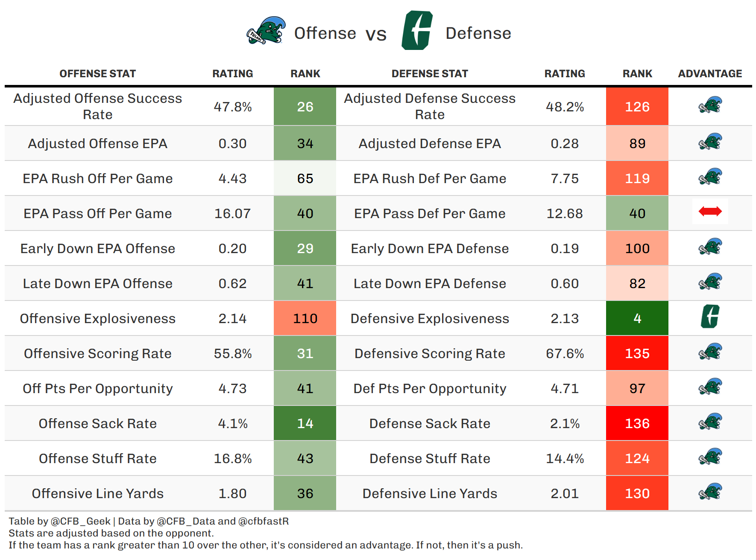
Task: Click Tulane advantage logo in Defense Sack Rate row
Action: coord(710,422)
